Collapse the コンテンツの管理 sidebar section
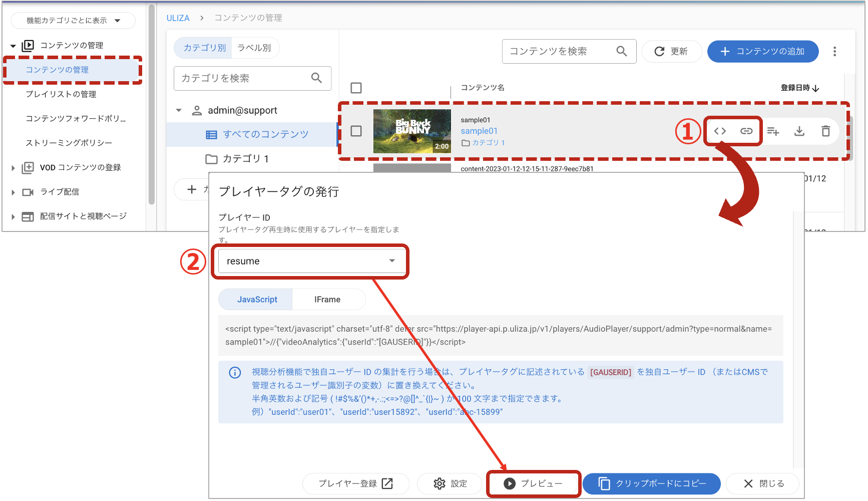Viewport: 868px width, 501px height. pyautogui.click(x=13, y=46)
